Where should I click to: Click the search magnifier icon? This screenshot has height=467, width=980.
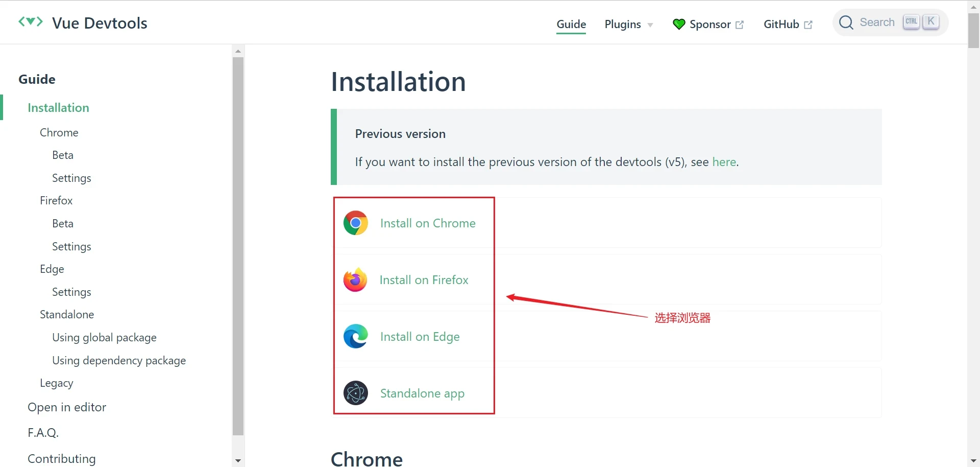(846, 22)
